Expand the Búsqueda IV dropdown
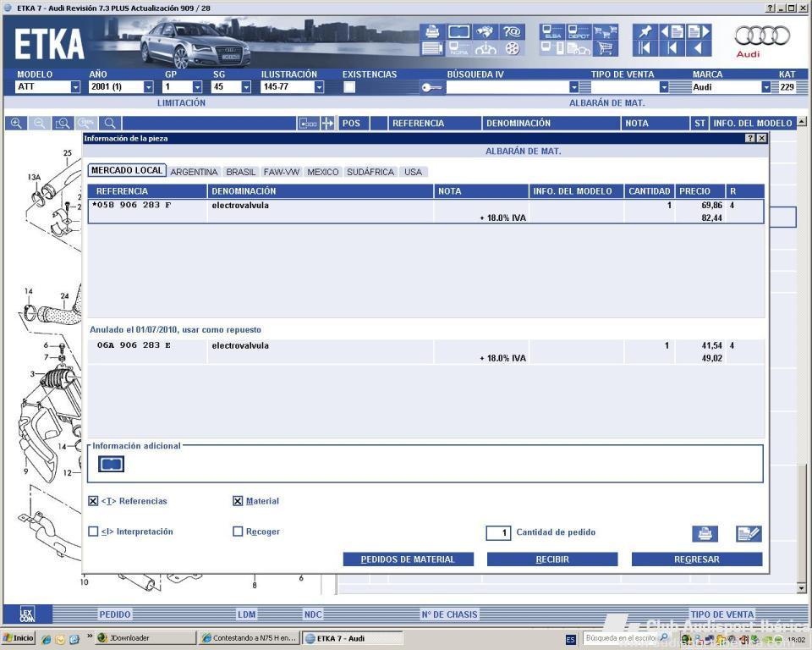The width and height of the screenshot is (812, 650). [x=573, y=87]
